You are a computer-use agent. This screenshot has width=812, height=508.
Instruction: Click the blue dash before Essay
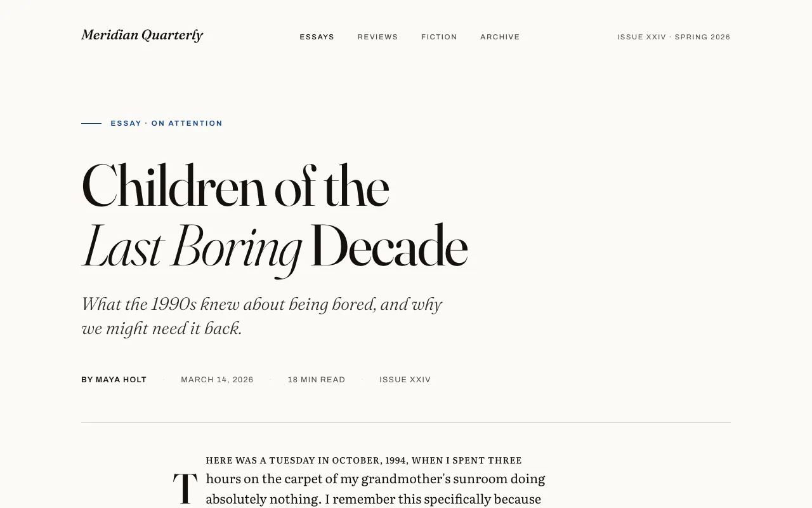(x=91, y=123)
